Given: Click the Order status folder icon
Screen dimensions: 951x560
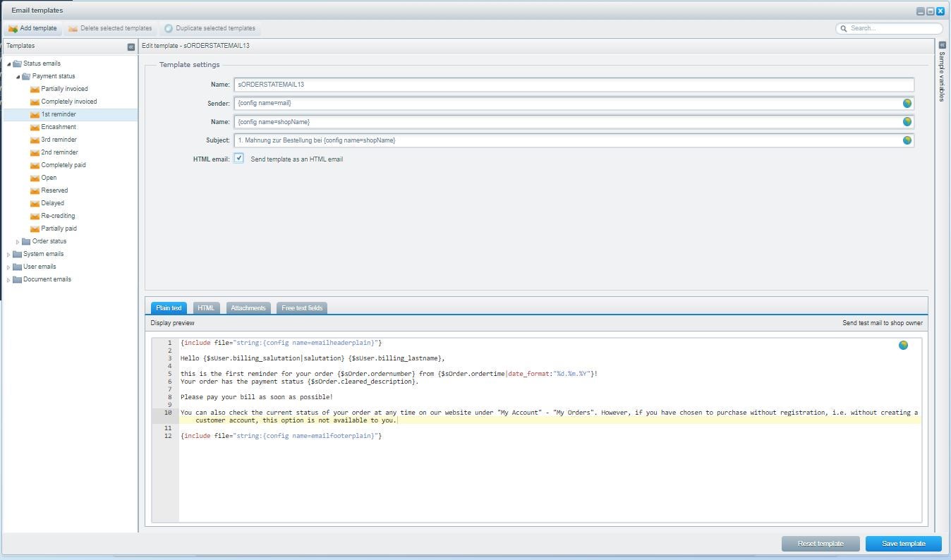Looking at the screenshot, I should [x=26, y=241].
